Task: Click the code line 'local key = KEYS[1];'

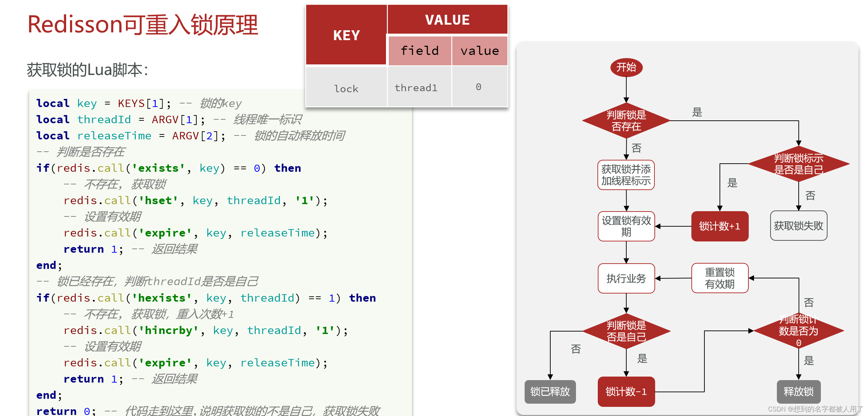Action: point(104,103)
